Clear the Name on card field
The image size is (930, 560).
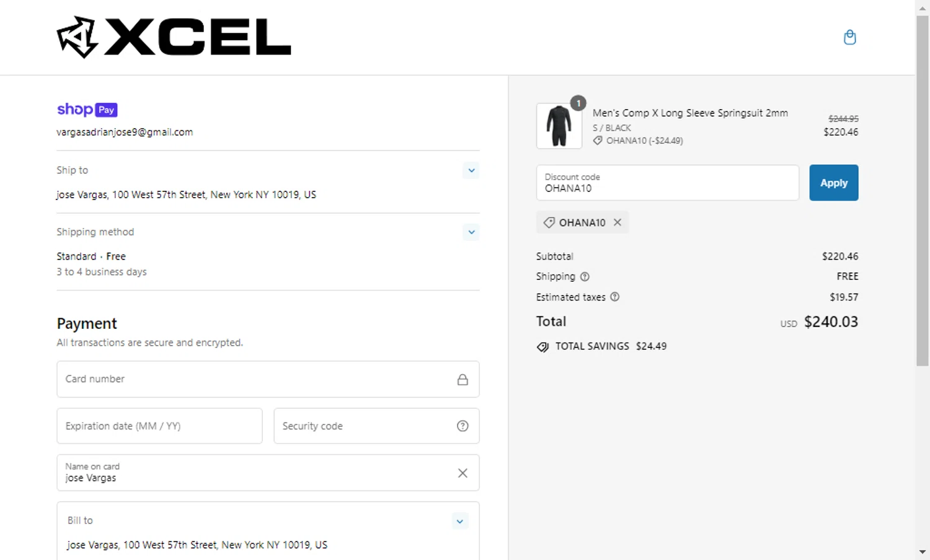coord(463,473)
